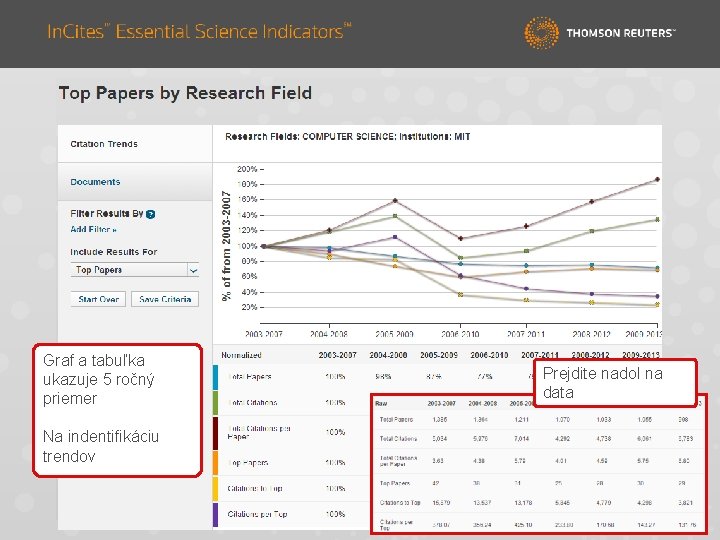720x540 pixels.
Task: Switch to the Documents tab
Action: [95, 182]
